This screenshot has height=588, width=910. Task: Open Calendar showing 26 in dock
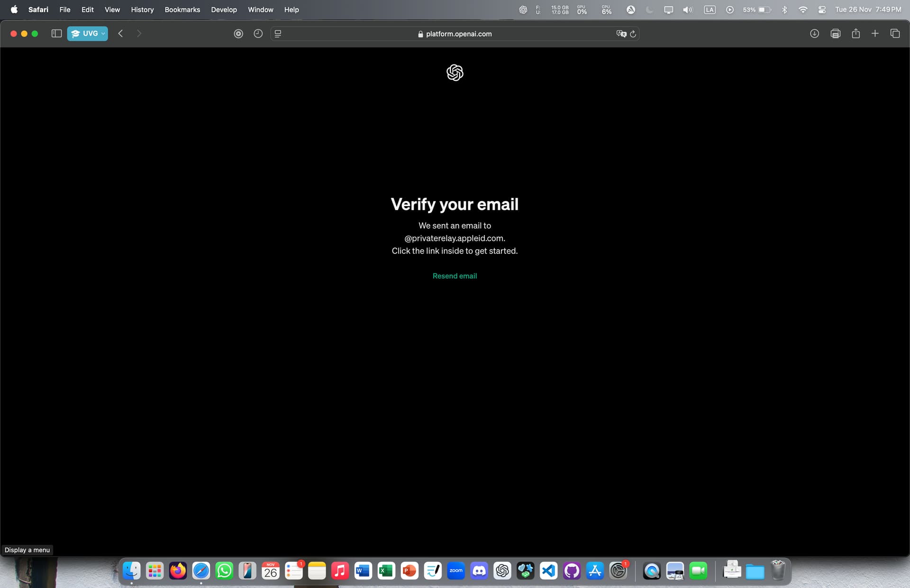pos(271,570)
